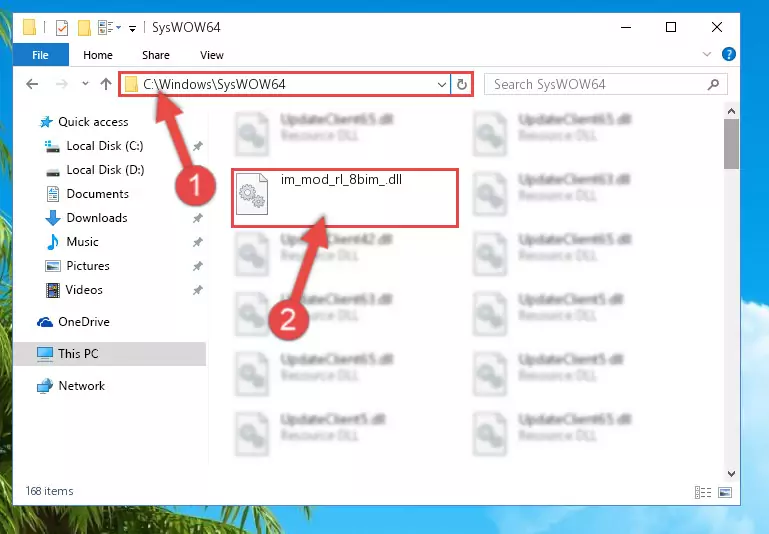Image resolution: width=769 pixels, height=534 pixels.
Task: Maximize the SysWOW64 window
Action: [x=671, y=27]
